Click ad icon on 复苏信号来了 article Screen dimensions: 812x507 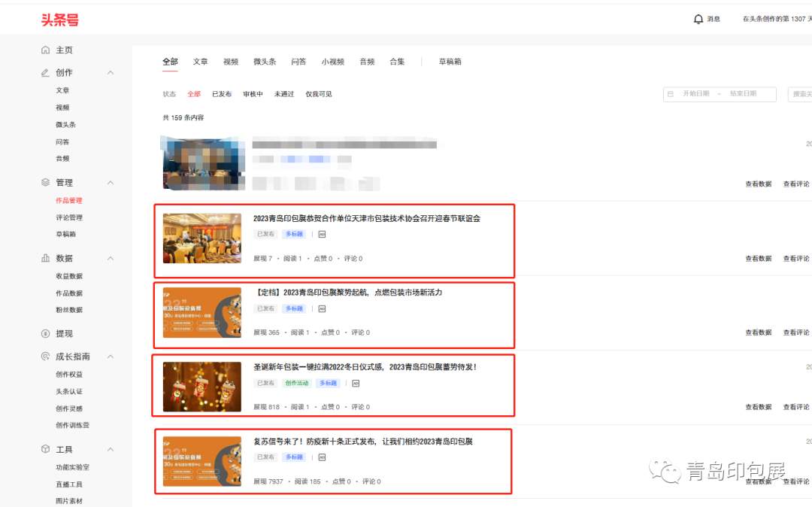click(322, 457)
